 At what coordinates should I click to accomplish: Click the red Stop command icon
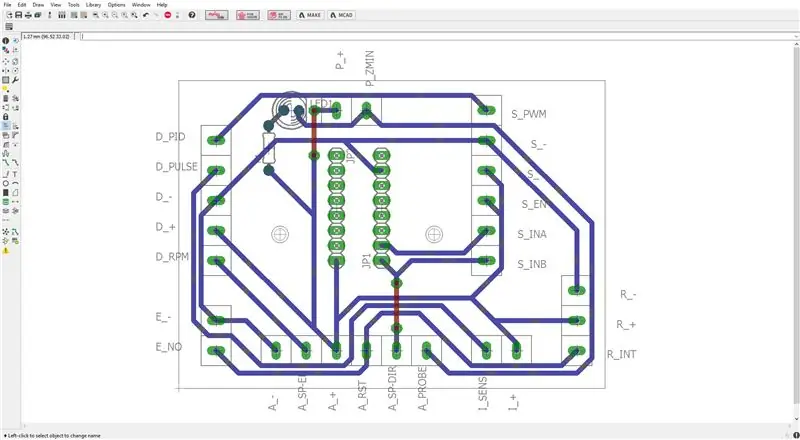[x=167, y=15]
